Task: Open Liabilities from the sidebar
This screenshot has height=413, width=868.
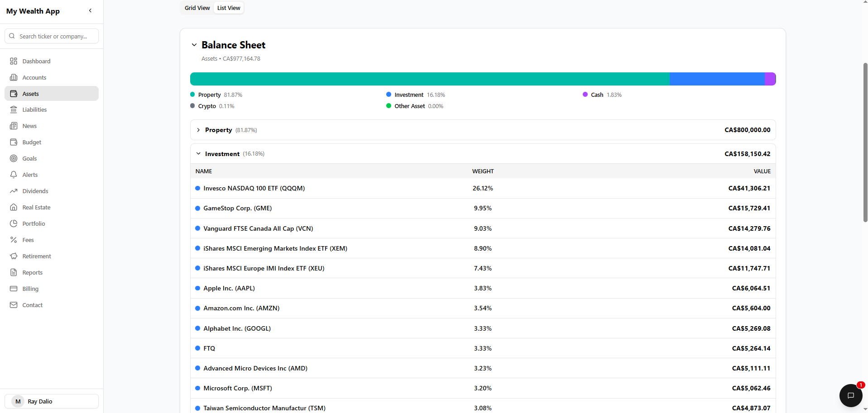Action: click(x=52, y=109)
